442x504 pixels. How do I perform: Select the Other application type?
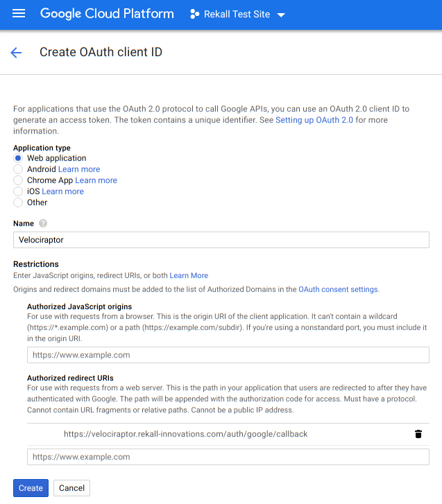[18, 202]
